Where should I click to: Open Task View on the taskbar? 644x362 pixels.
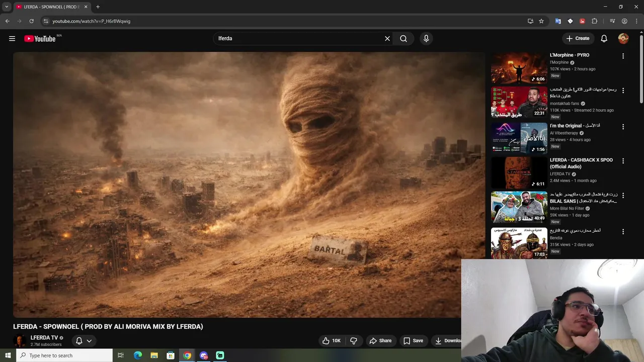point(121,355)
